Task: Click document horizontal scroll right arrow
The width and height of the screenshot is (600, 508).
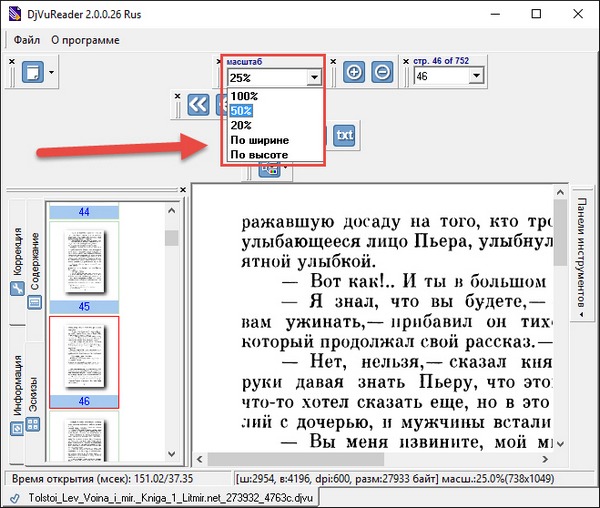Action: (x=545, y=459)
